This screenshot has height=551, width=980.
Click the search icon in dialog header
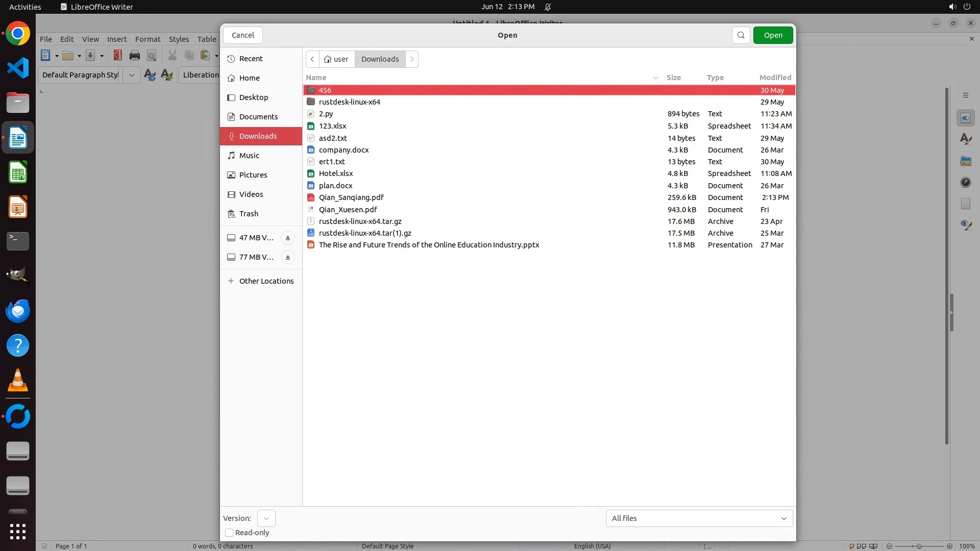pos(741,35)
